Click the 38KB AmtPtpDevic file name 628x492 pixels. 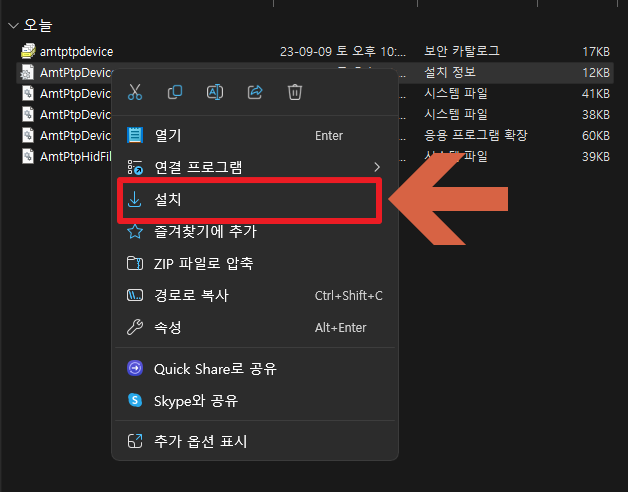click(x=75, y=115)
